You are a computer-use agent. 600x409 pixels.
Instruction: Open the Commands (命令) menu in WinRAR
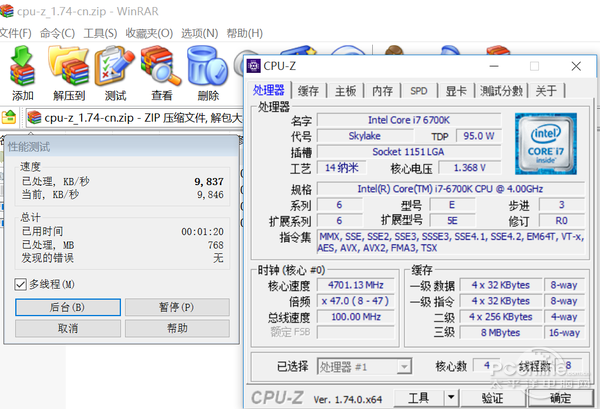pos(57,33)
